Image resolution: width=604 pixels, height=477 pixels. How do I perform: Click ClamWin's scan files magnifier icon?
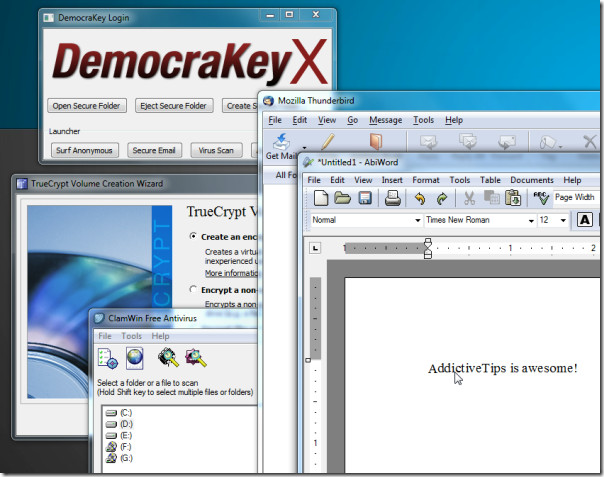click(196, 358)
